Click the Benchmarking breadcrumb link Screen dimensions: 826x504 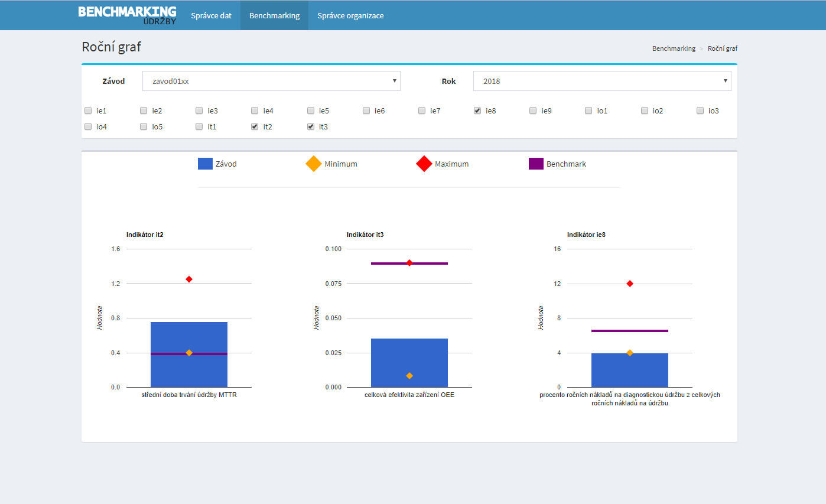click(x=674, y=48)
